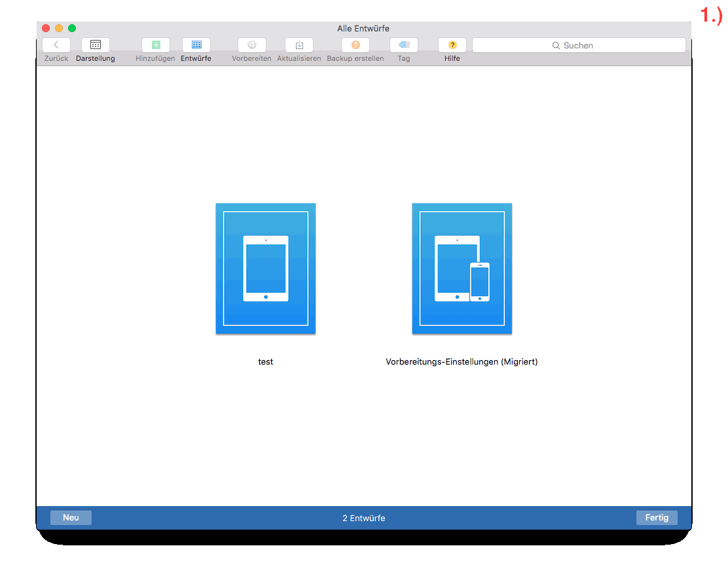This screenshot has height=582, width=728.
Task: Open the Hilfe question mark icon
Action: click(452, 45)
